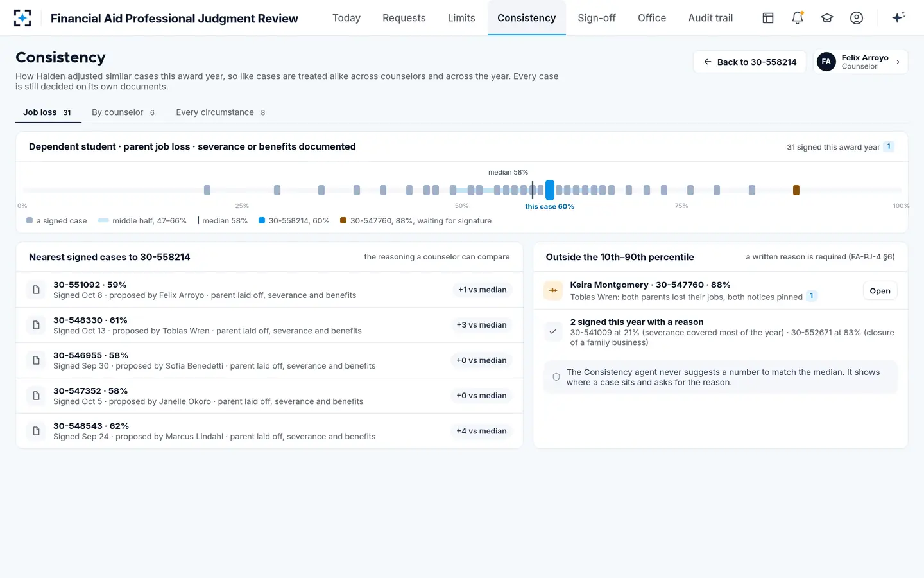Go to the Today tab
Screen dimensions: 924x578
[346, 18]
